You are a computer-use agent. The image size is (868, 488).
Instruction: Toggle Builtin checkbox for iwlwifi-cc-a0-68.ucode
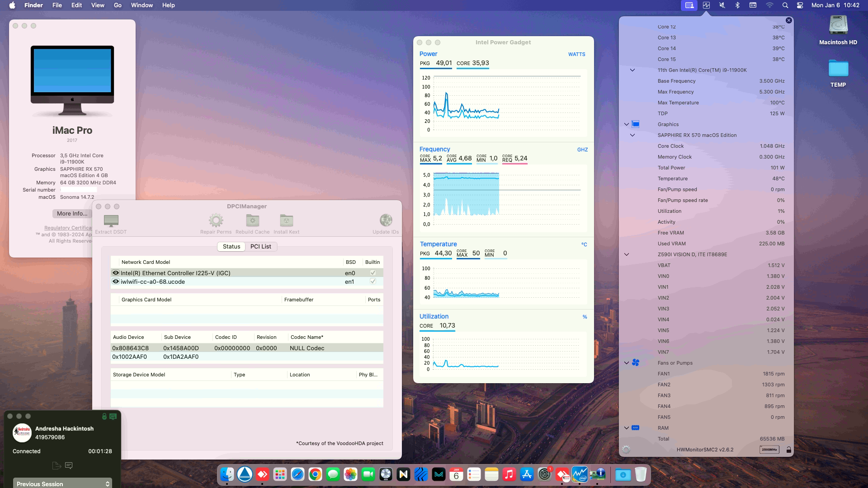(x=373, y=282)
